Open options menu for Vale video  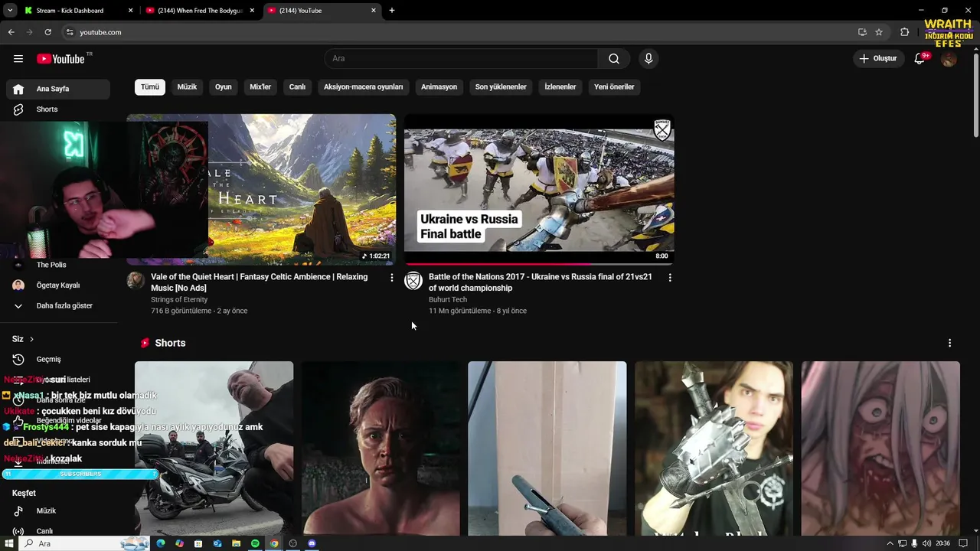tap(392, 278)
